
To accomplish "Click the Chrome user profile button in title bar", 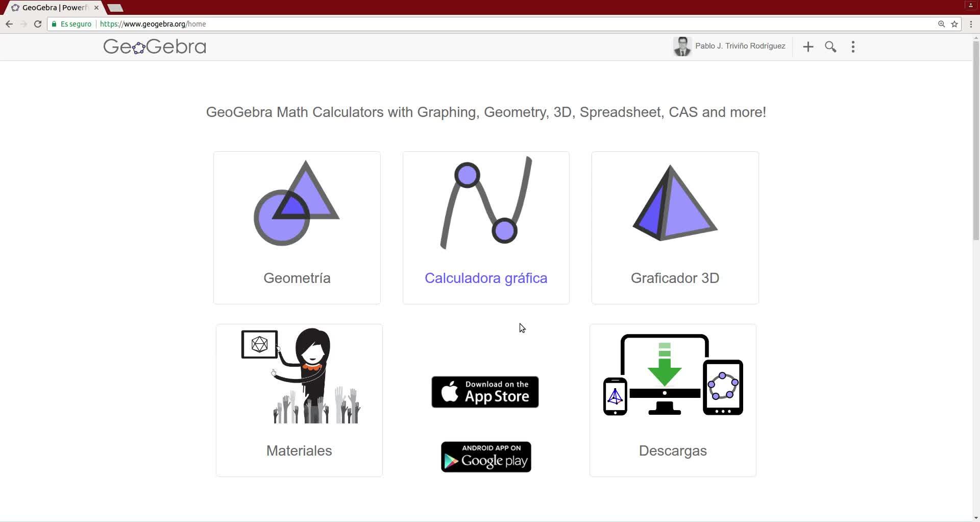I will coord(971,5).
